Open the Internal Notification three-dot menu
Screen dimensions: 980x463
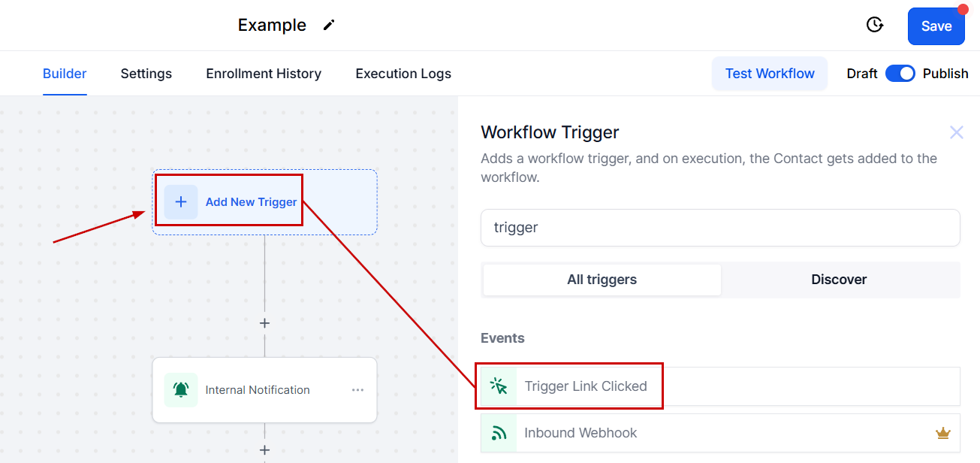pos(357,390)
